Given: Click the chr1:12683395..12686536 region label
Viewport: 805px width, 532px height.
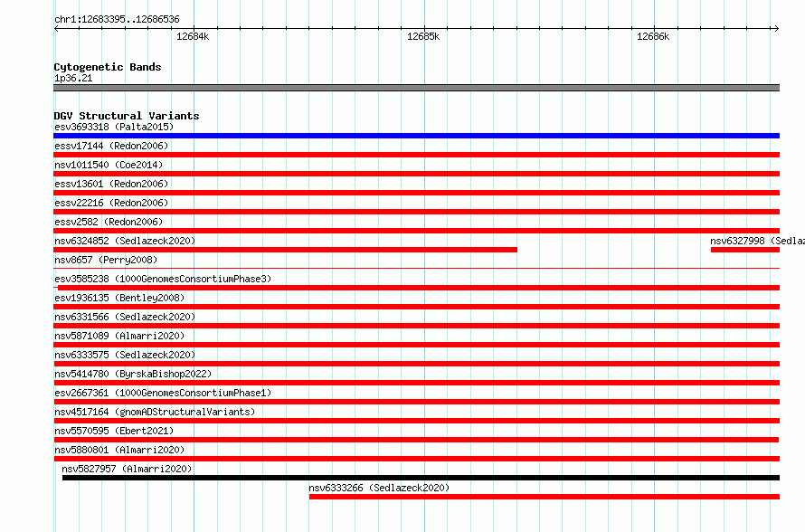Looking at the screenshot, I should tap(117, 19).
